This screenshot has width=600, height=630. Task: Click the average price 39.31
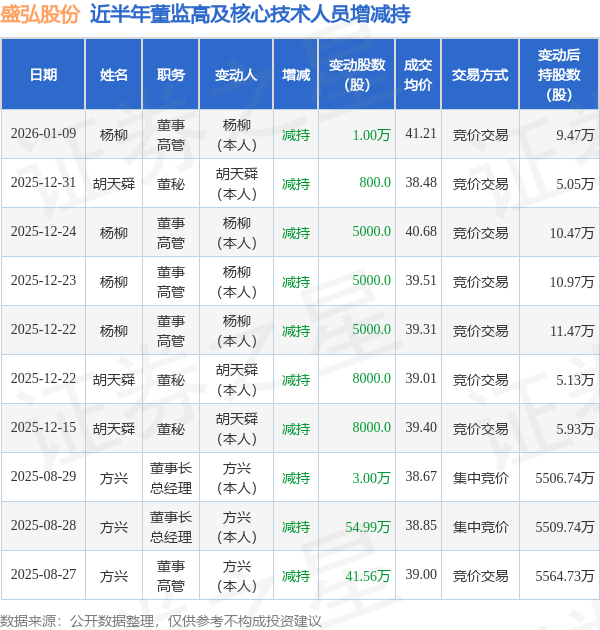(421, 329)
